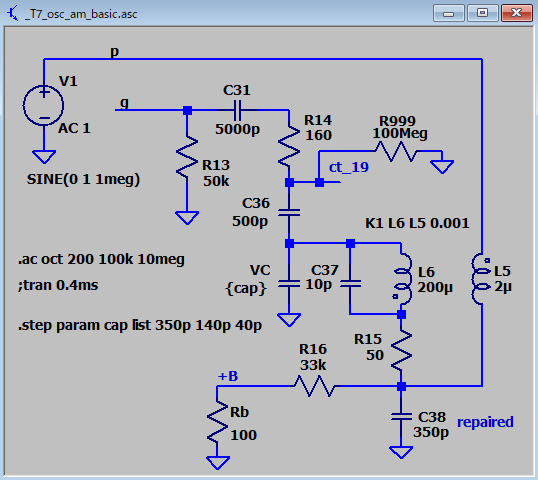
Task: Click the .ac oct 200 100k 10meg directive
Action: pyautogui.click(x=101, y=259)
